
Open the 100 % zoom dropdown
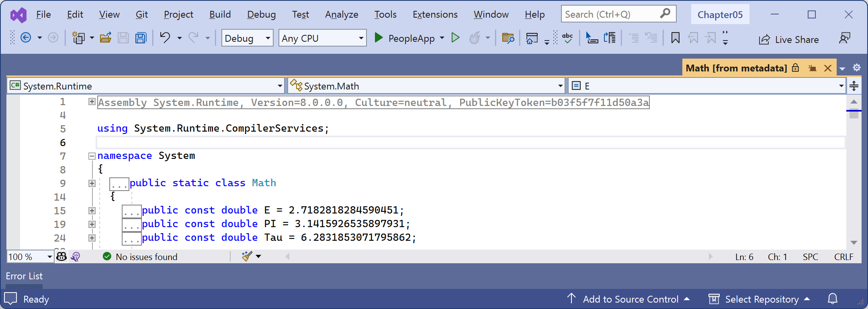31,256
